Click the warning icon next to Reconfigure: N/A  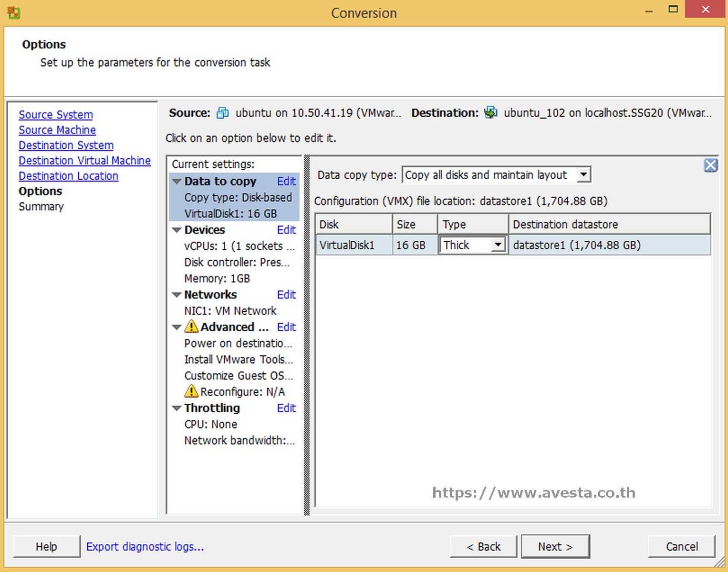[191, 391]
